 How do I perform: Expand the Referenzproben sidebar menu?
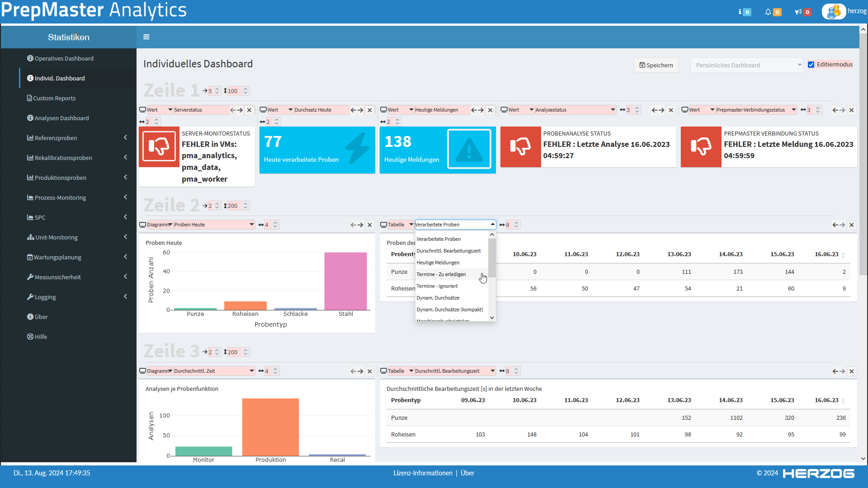click(x=77, y=138)
